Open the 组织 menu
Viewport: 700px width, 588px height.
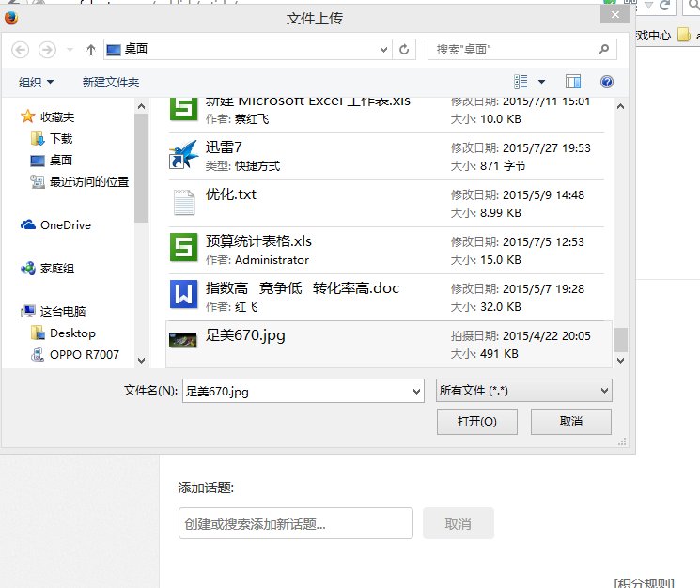point(36,82)
